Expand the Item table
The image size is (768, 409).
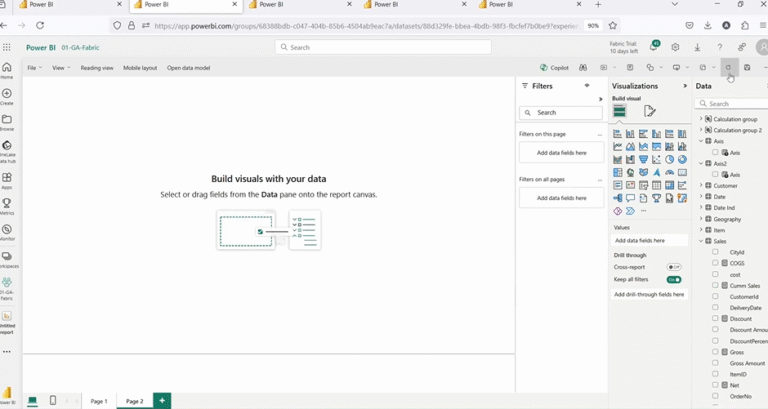point(701,230)
